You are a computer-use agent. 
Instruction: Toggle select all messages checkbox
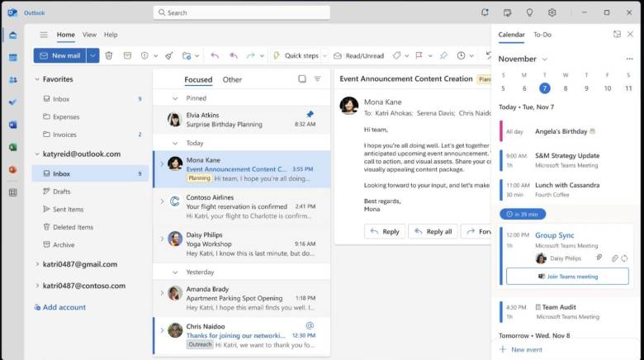coord(302,79)
